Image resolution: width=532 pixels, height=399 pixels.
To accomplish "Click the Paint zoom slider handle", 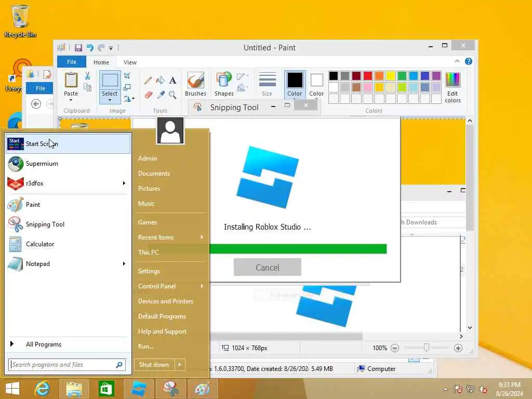I will [x=427, y=348].
